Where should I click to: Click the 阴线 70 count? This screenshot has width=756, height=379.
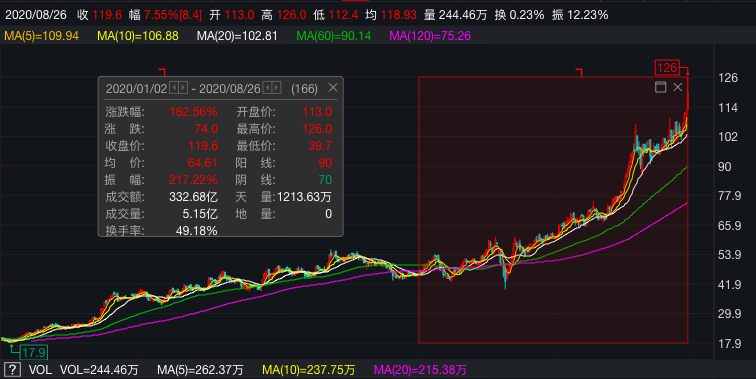325,180
